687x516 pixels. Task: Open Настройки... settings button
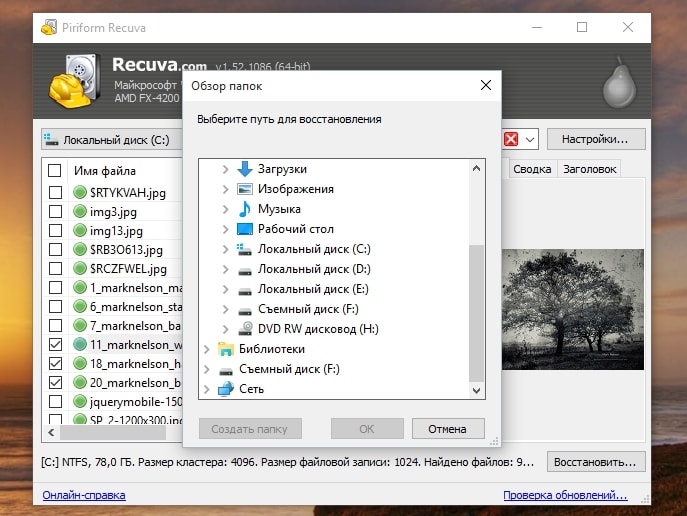[x=596, y=139]
